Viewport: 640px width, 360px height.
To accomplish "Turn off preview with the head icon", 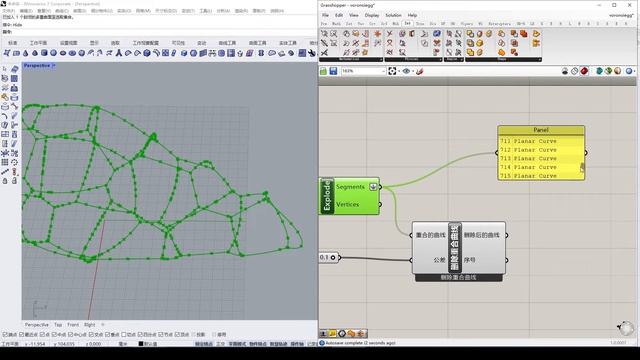I will (565, 71).
